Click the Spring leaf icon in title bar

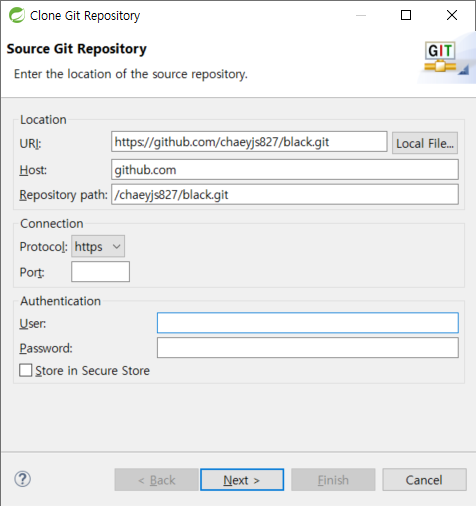coord(17,15)
